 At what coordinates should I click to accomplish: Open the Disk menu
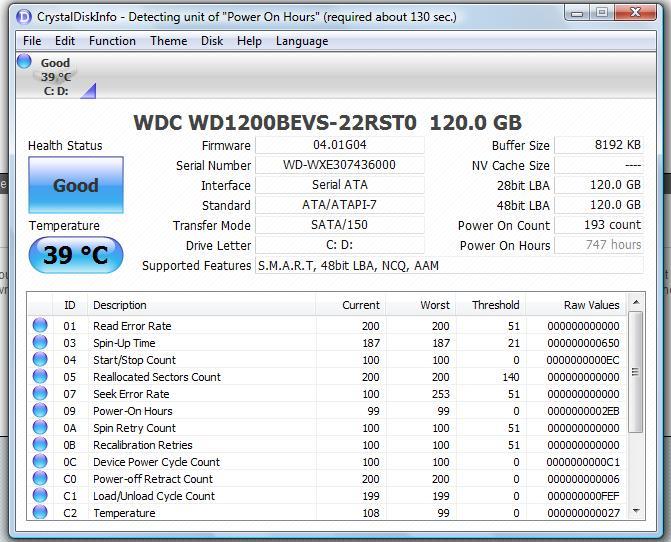pyautogui.click(x=212, y=41)
